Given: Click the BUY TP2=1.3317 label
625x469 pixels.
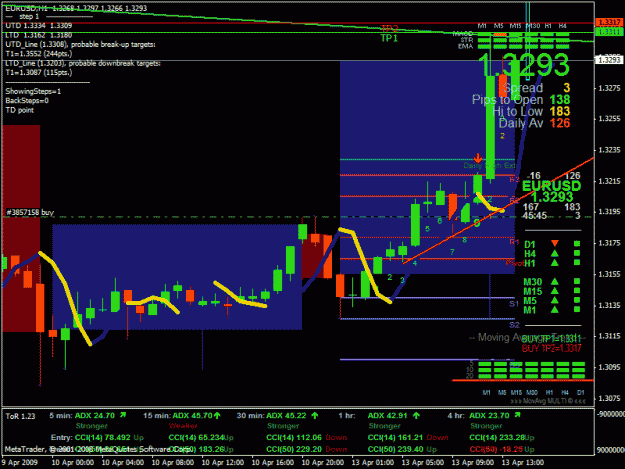Looking at the screenshot, I should [x=551, y=348].
